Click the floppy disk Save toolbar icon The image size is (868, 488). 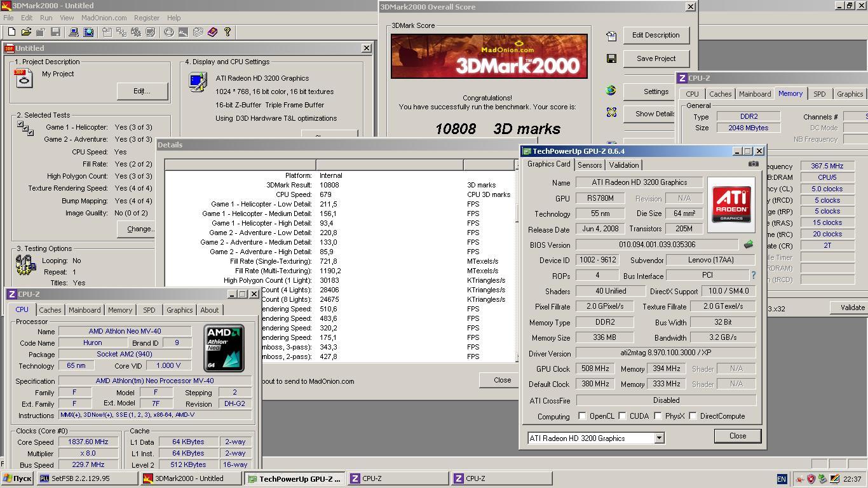click(x=55, y=32)
